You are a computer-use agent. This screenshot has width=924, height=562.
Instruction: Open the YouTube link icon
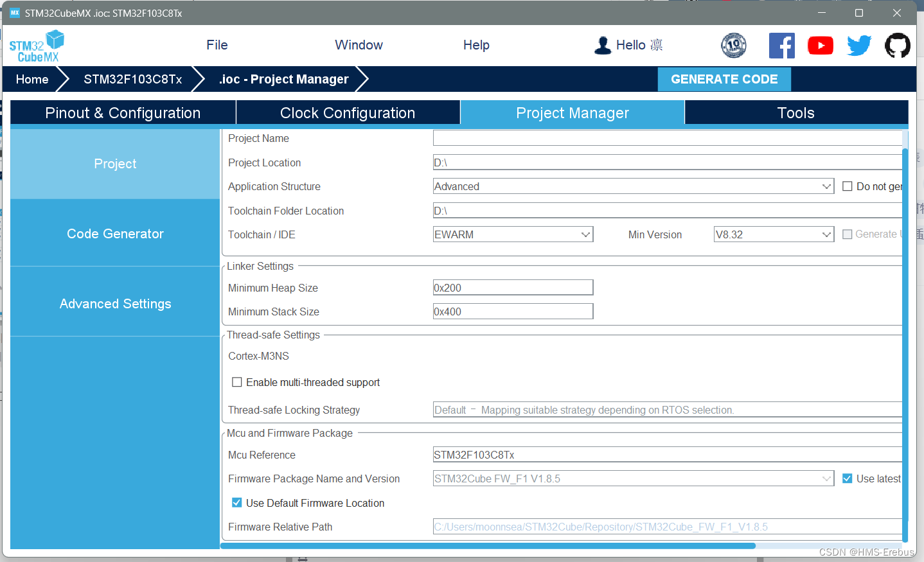coord(820,46)
